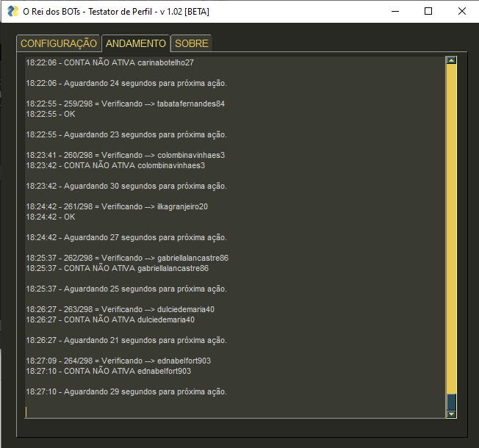Image resolution: width=479 pixels, height=448 pixels.
Task: Click the yellow scrollbar track area
Action: tap(451, 220)
